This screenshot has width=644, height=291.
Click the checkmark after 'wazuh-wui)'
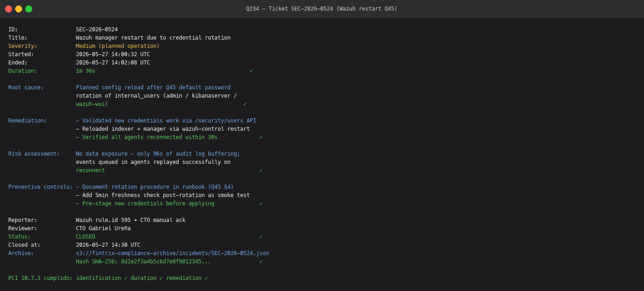(245, 104)
